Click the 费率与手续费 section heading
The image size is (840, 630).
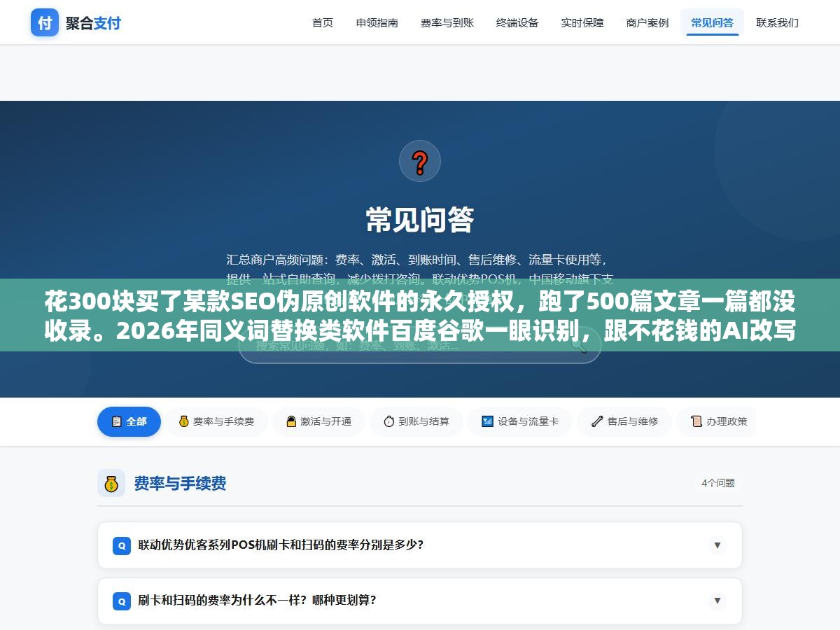[180, 483]
